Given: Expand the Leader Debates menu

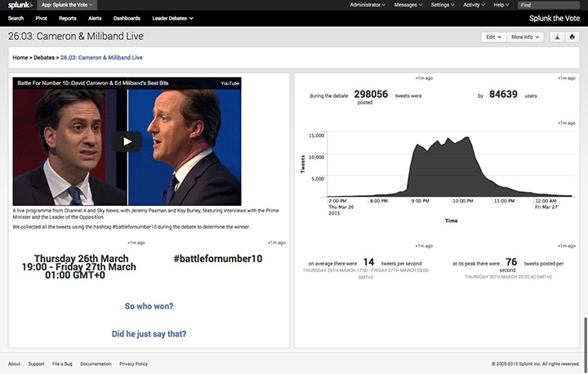Looking at the screenshot, I should [172, 18].
